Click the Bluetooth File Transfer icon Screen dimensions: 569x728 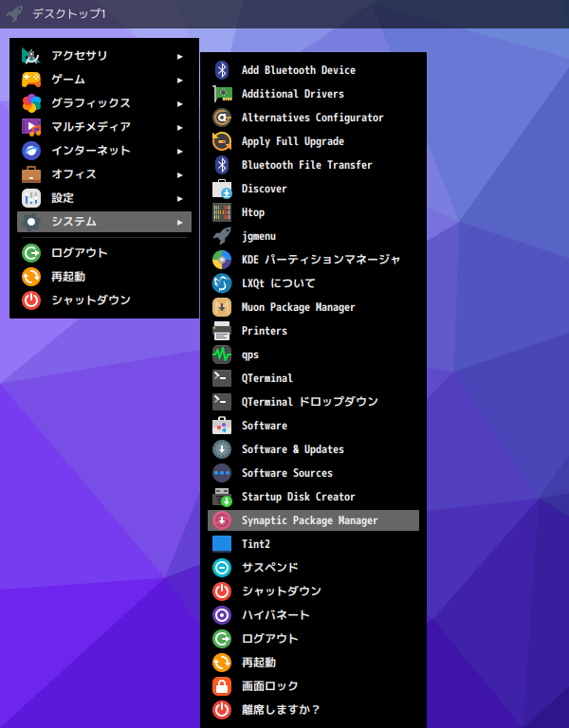tap(222, 165)
